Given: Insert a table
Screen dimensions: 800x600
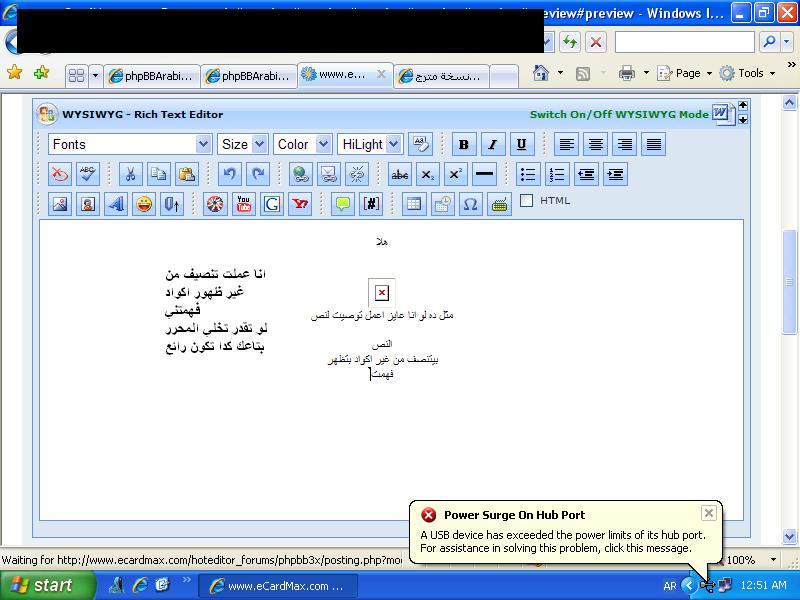Looking at the screenshot, I should point(414,204).
